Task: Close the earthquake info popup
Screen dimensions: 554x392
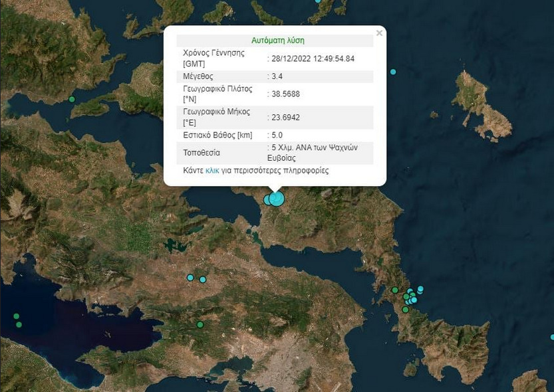Action: (x=379, y=33)
